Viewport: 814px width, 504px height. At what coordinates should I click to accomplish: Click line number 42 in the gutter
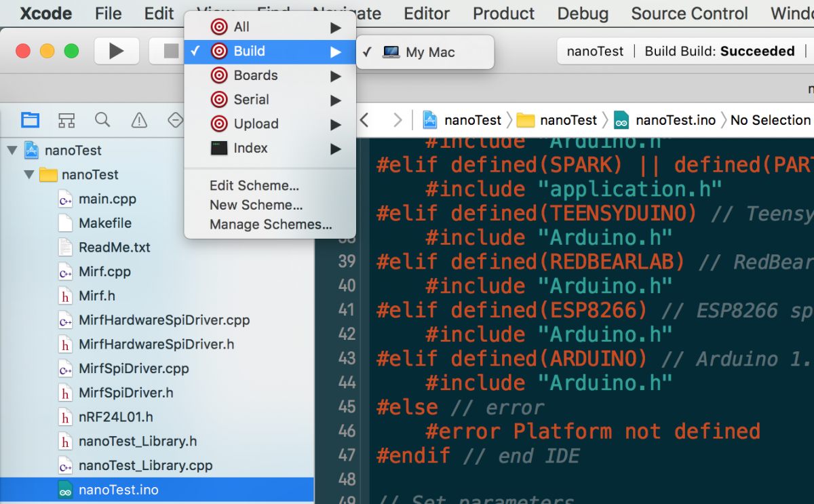click(x=347, y=334)
